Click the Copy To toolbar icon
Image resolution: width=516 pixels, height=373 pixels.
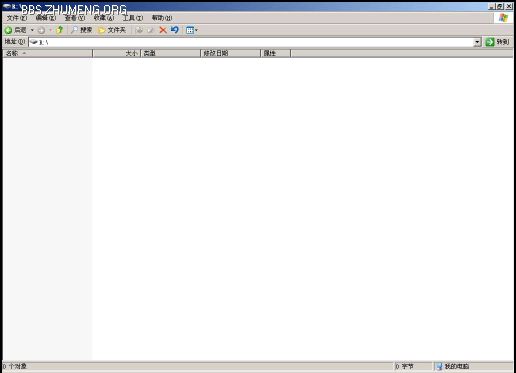tap(150, 30)
